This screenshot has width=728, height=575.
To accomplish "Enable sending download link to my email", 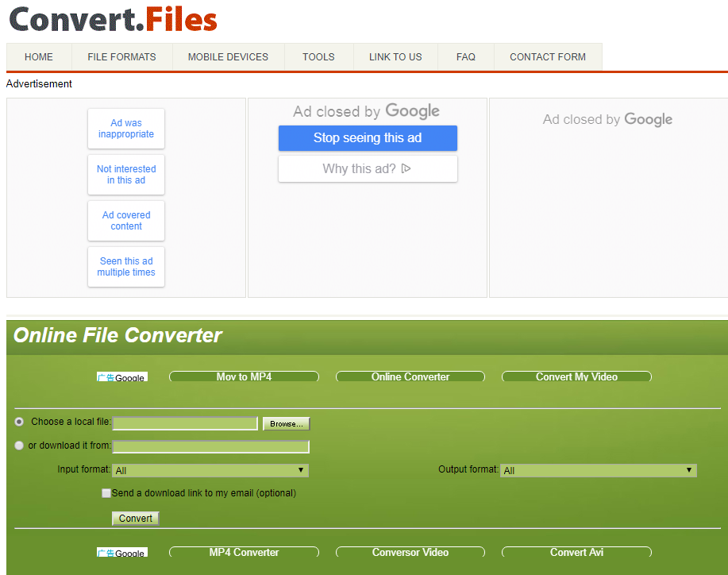I will click(x=106, y=493).
